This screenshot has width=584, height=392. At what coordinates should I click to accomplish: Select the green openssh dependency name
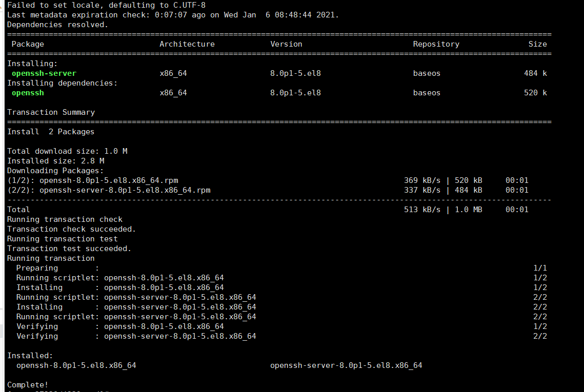click(x=28, y=92)
